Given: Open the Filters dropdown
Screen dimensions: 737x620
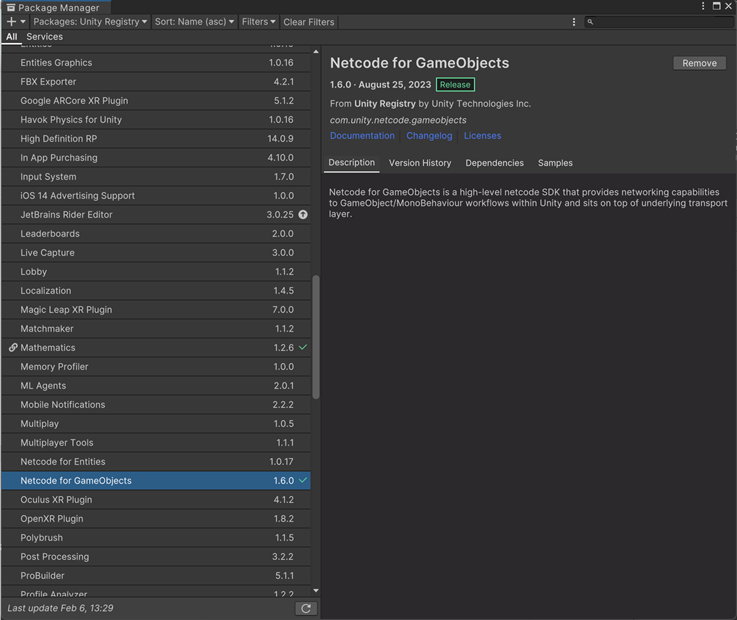Looking at the screenshot, I should coord(258,21).
